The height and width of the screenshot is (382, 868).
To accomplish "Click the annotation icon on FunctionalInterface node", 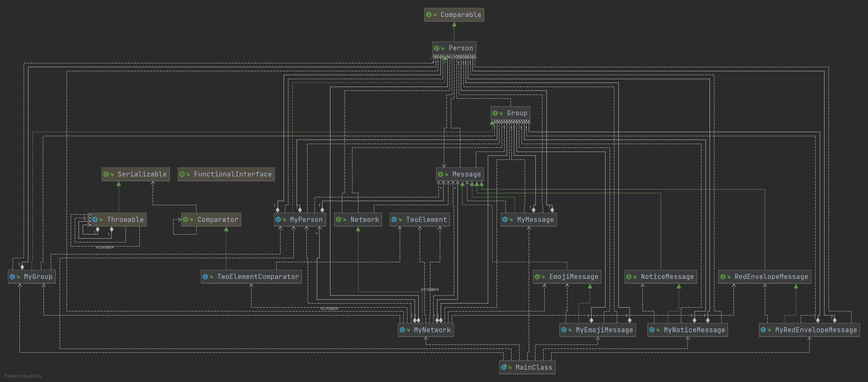I will pyautogui.click(x=182, y=174).
